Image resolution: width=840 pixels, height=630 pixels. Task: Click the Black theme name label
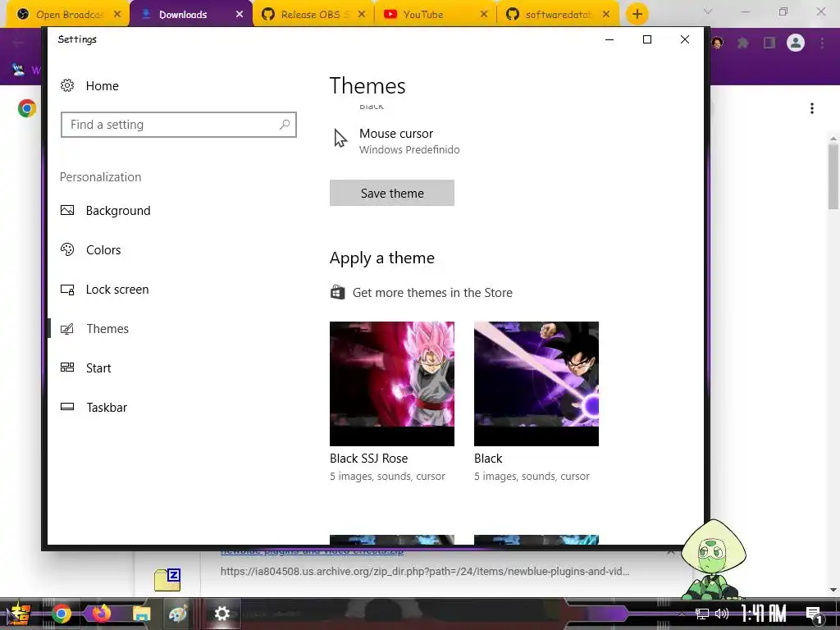tap(488, 459)
